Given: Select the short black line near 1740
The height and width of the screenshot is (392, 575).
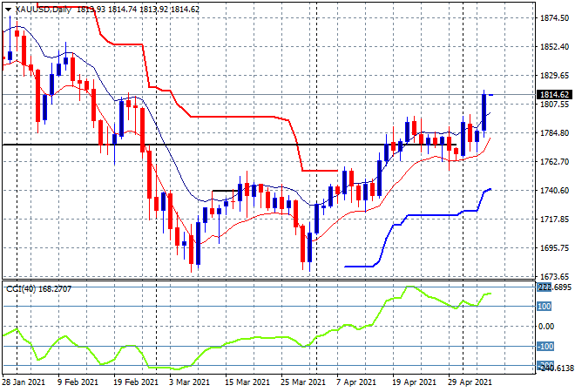Looking at the screenshot, I should pos(225,191).
